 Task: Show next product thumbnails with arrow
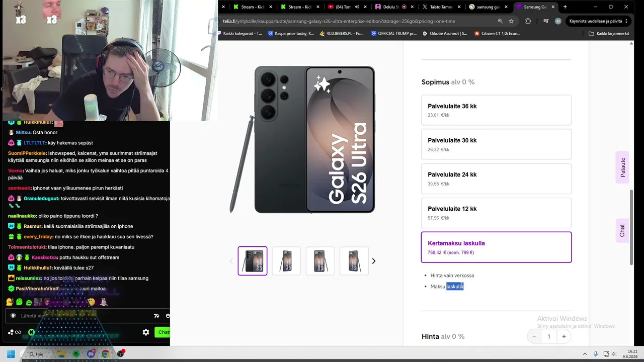373,261
